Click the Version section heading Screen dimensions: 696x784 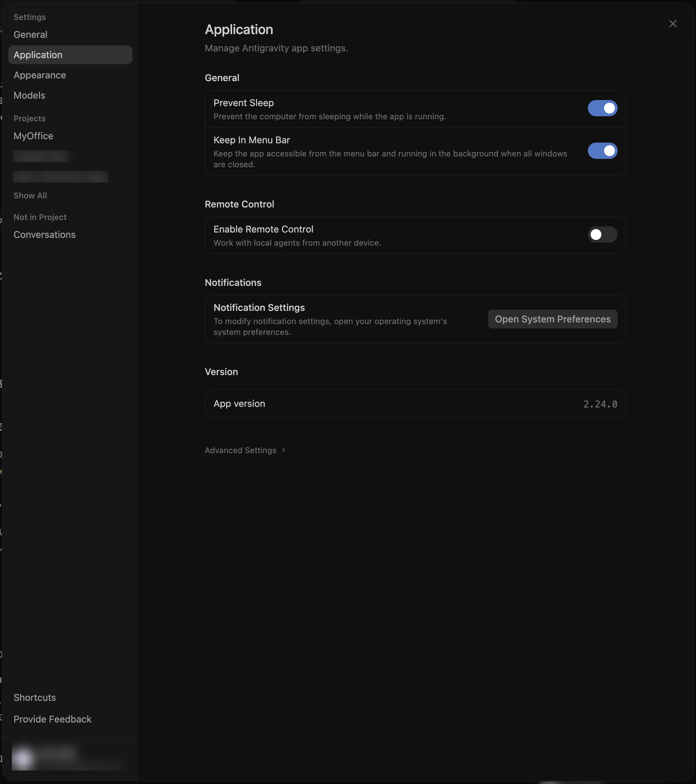tap(221, 372)
